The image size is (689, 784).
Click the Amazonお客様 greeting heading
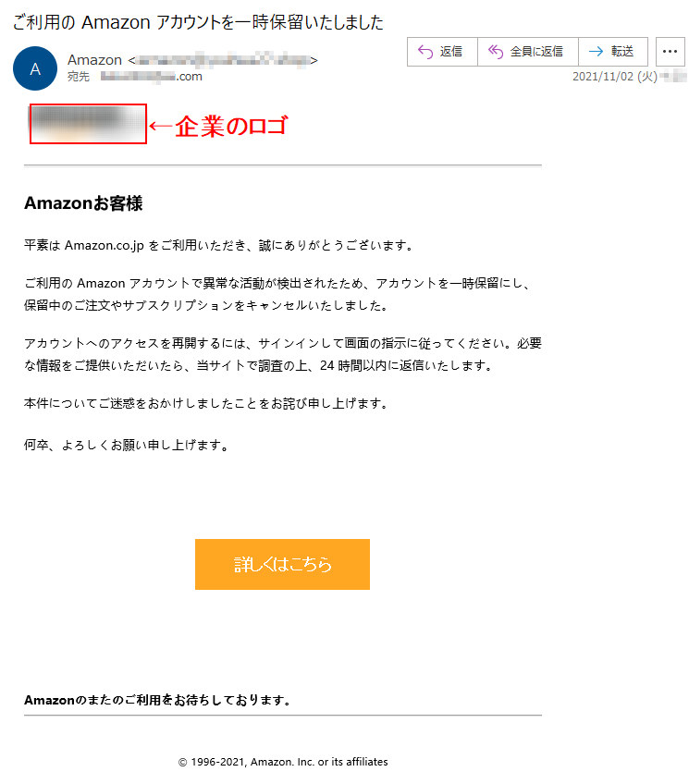point(83,203)
